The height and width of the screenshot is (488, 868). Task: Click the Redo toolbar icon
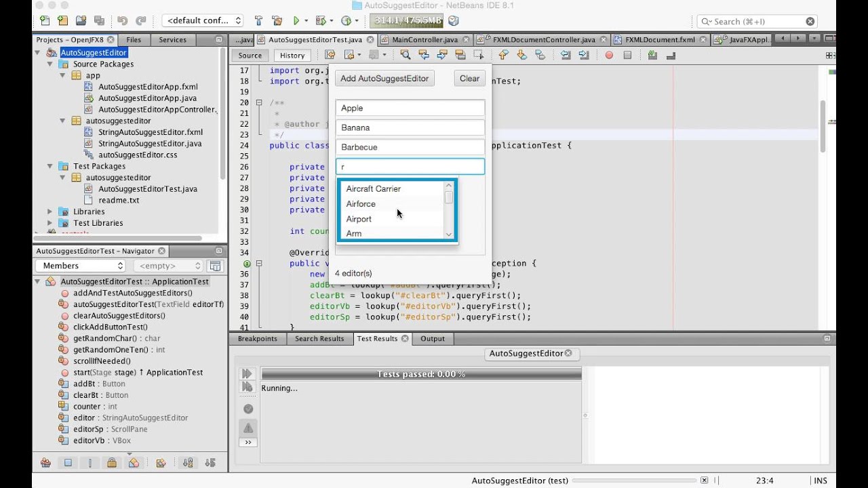tap(140, 21)
